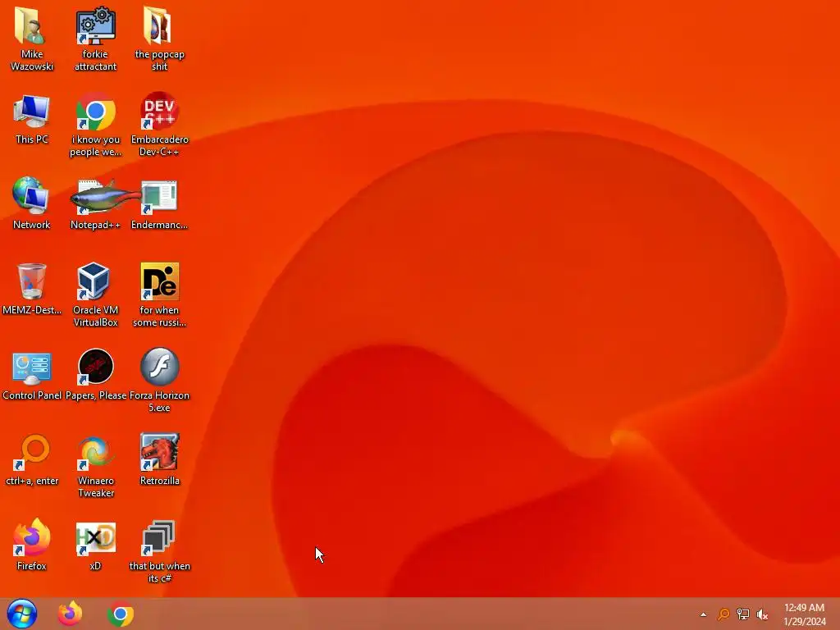Launch Firefox from the taskbar
Image resolution: width=840 pixels, height=630 pixels.
[71, 614]
